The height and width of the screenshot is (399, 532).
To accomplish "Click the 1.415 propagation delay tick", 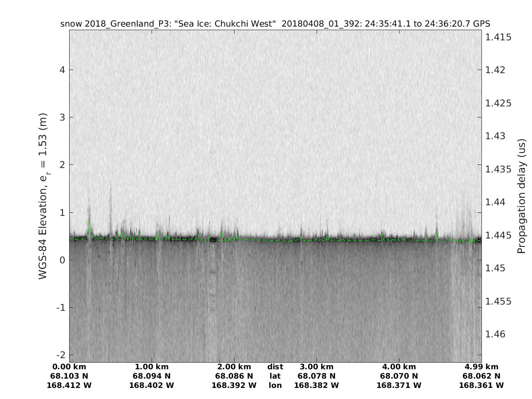I will (x=498, y=37).
